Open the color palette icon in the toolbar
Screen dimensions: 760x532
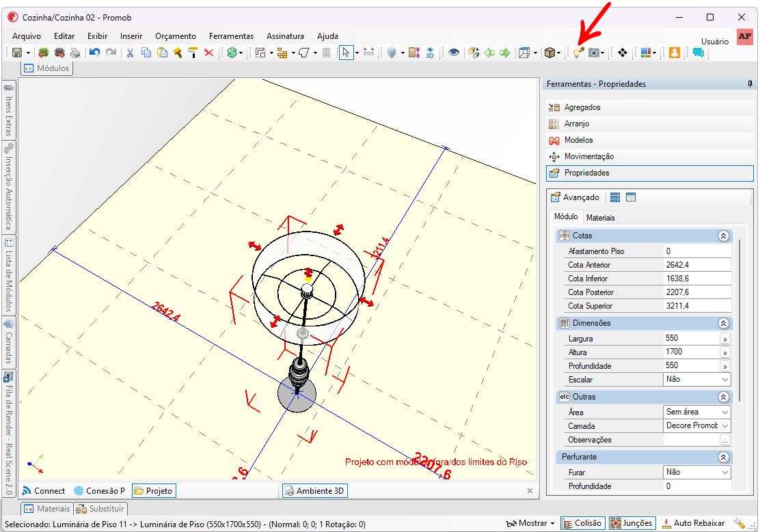pos(645,53)
